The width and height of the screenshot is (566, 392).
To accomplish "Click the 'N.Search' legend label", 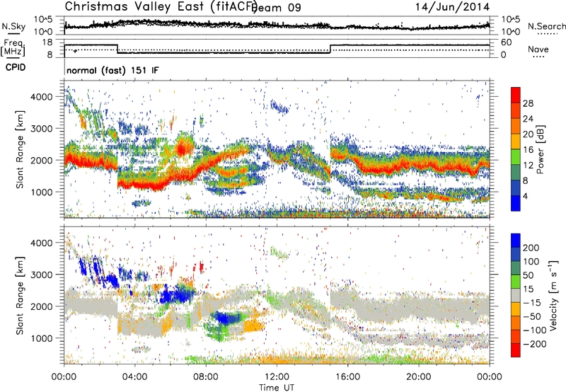I will click(546, 26).
